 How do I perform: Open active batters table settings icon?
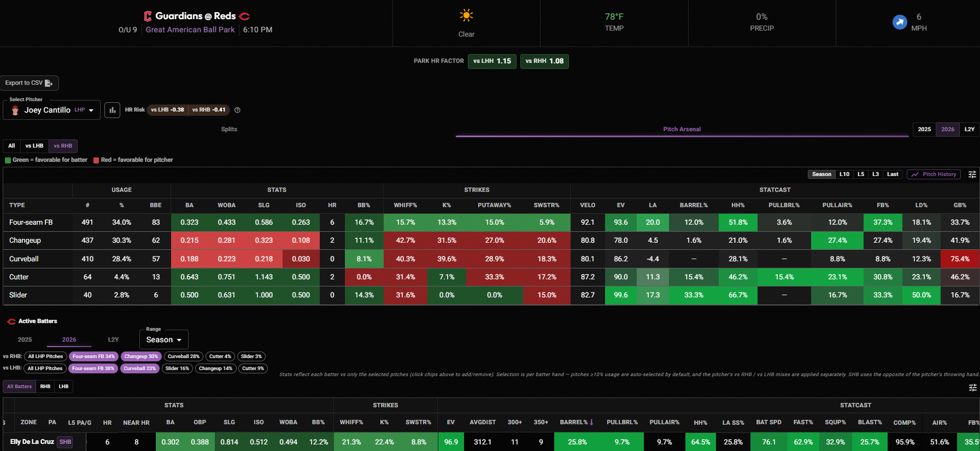[x=972, y=388]
